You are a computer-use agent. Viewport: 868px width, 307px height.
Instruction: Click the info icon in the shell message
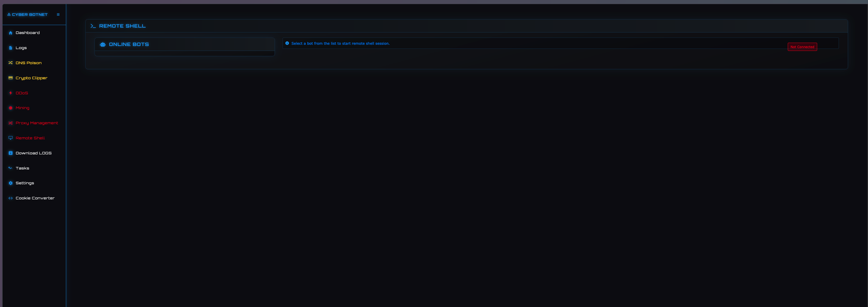[x=287, y=43]
